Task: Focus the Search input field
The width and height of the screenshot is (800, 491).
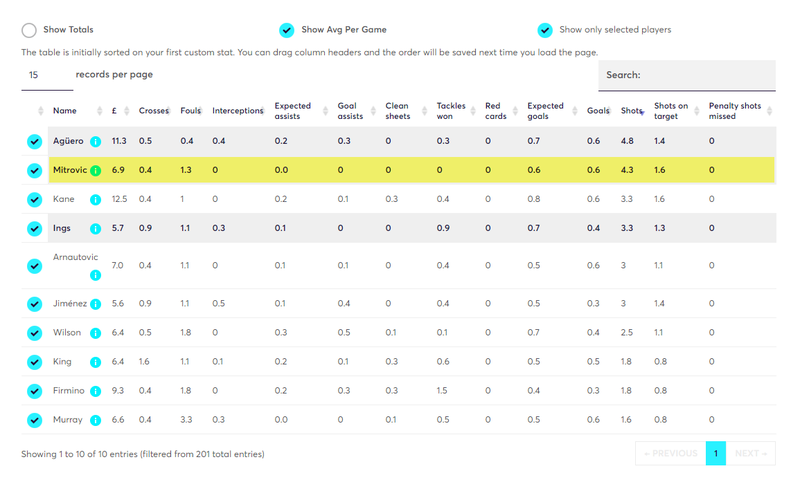Action: [687, 76]
